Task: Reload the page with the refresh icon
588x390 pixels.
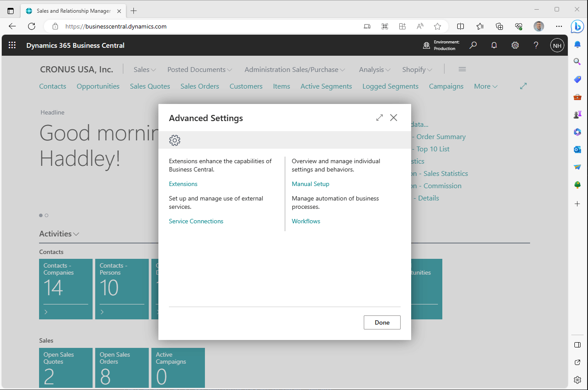Action: point(32,26)
